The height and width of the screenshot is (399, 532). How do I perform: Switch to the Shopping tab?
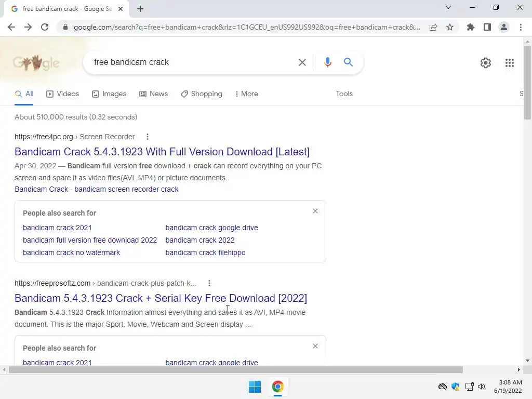[x=202, y=94]
